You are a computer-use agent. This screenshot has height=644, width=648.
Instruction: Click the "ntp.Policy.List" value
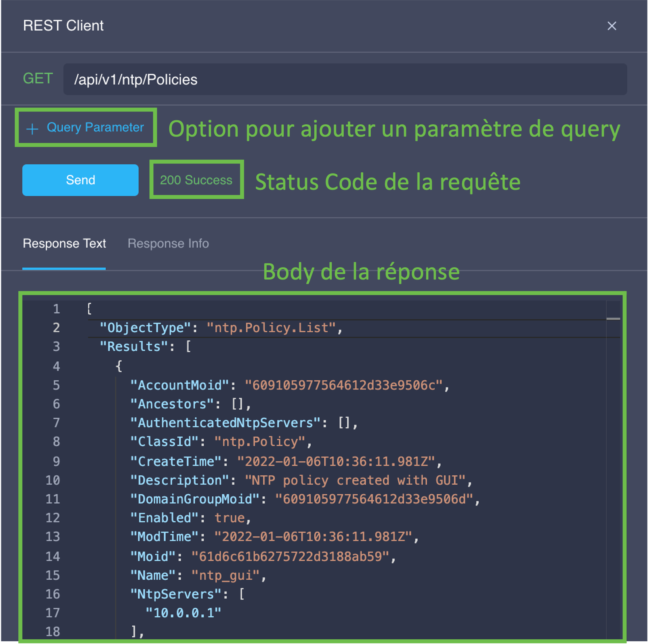271,328
